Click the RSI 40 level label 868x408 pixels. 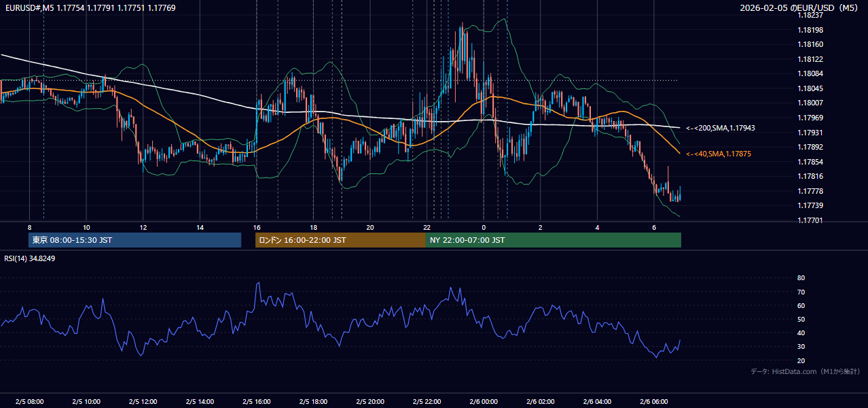coord(801,333)
